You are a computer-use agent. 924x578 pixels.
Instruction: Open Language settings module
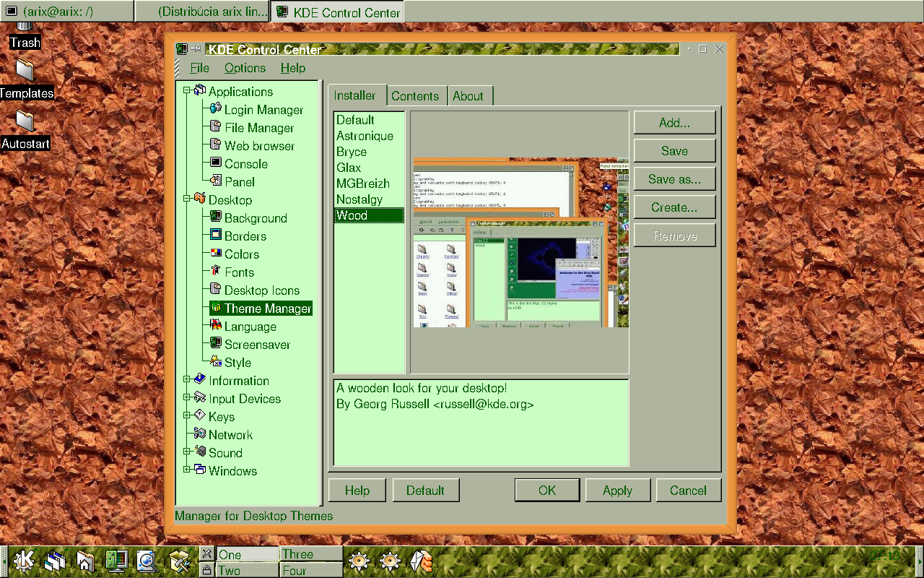(x=243, y=327)
